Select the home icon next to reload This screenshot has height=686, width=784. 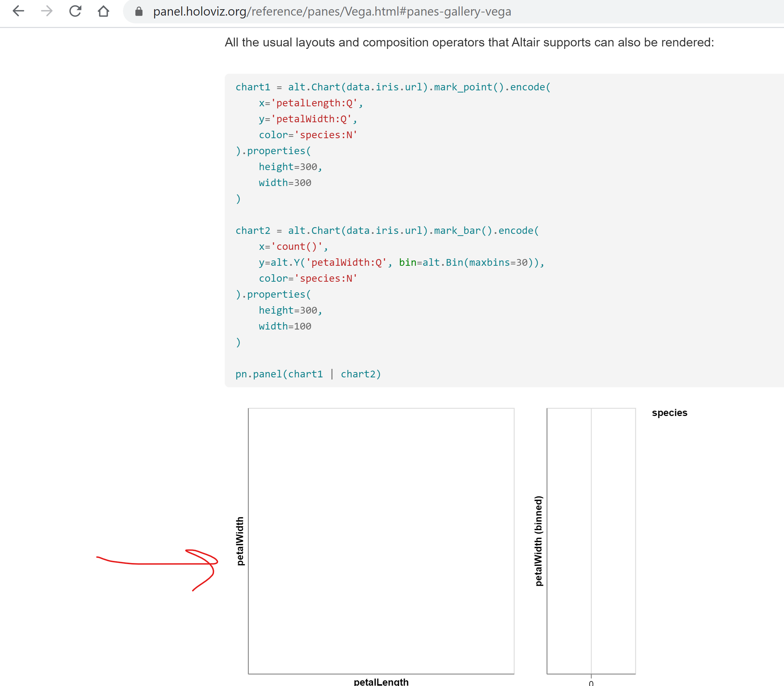click(103, 11)
